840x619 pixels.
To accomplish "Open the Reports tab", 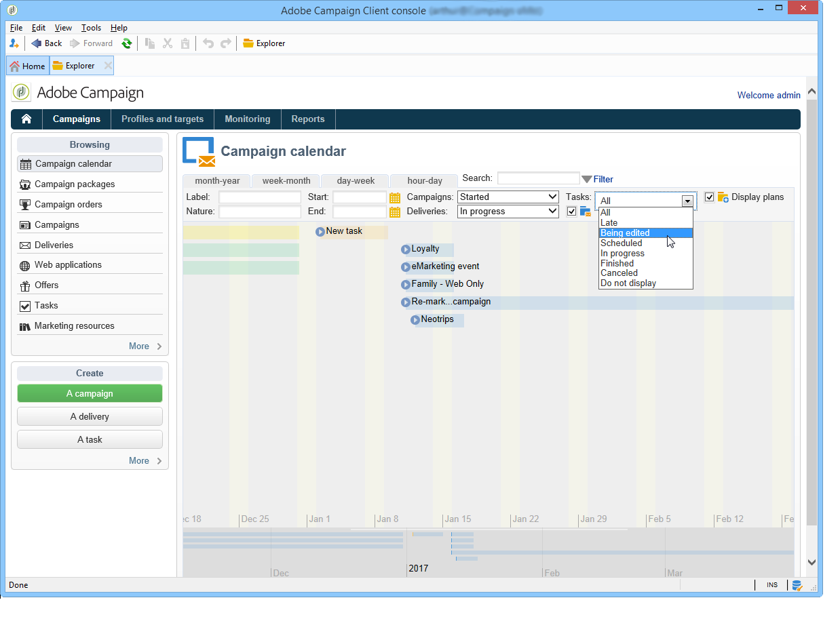I will (x=308, y=119).
